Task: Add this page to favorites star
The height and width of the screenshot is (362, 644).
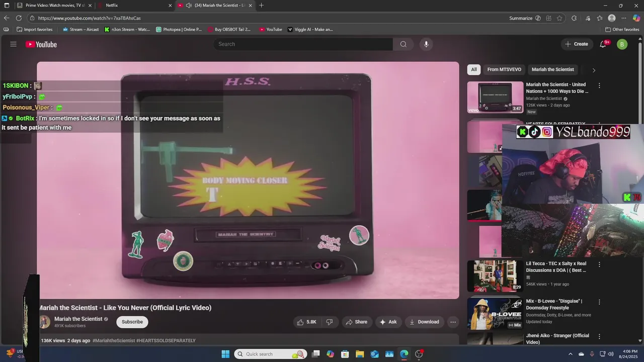Action: (559, 18)
